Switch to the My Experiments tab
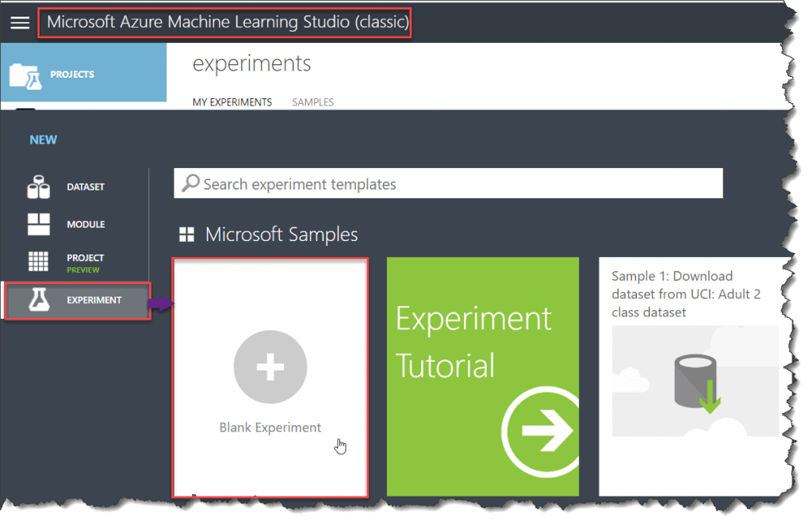Screen dimensions: 812x525 232,102
